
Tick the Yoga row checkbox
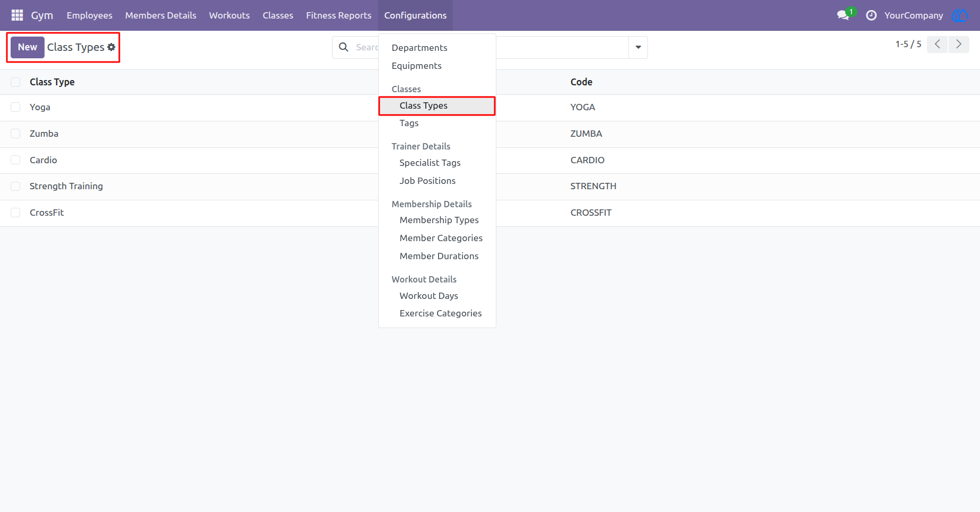tap(15, 107)
